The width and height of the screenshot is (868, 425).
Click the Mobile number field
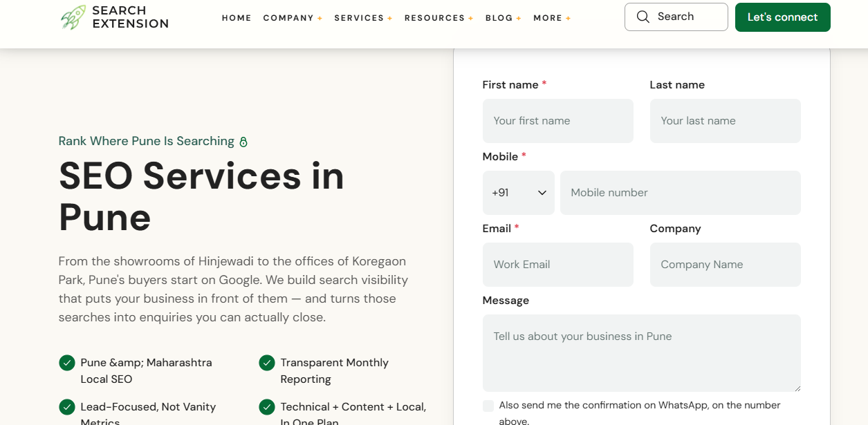pos(681,193)
